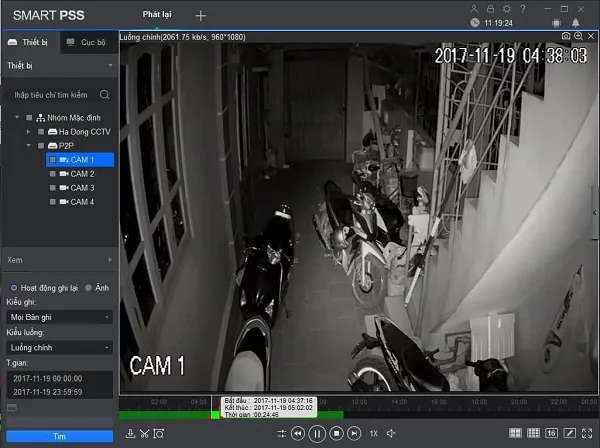Check the CAM 4 checkbox
Image resolution: width=600 pixels, height=448 pixels.
tap(53, 202)
